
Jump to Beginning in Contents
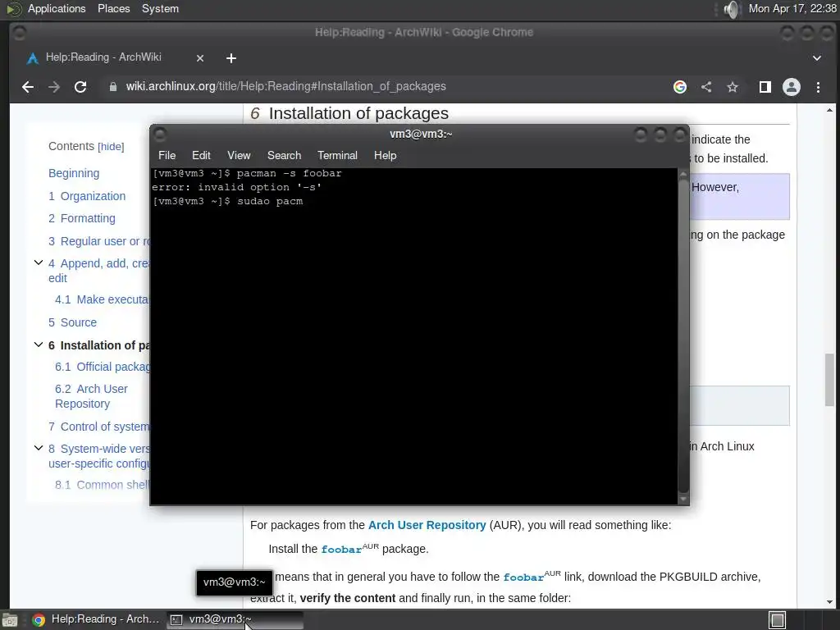pyautogui.click(x=74, y=173)
